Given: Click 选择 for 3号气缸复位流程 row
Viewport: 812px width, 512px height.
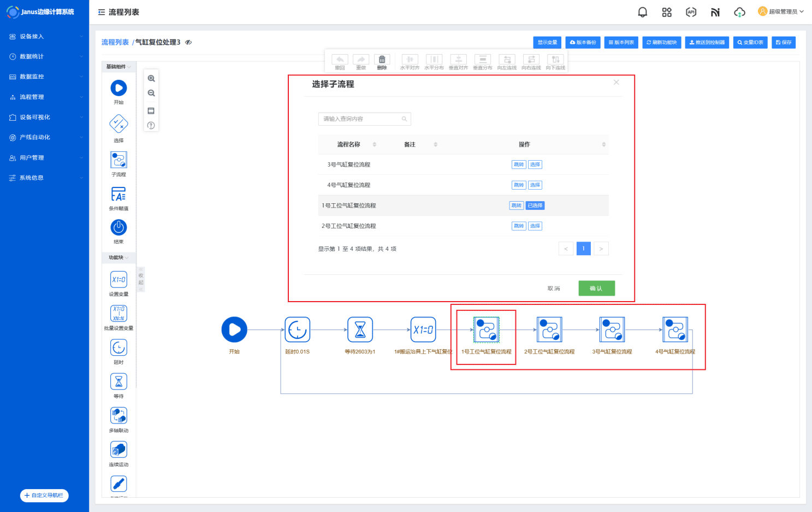Looking at the screenshot, I should [535, 164].
